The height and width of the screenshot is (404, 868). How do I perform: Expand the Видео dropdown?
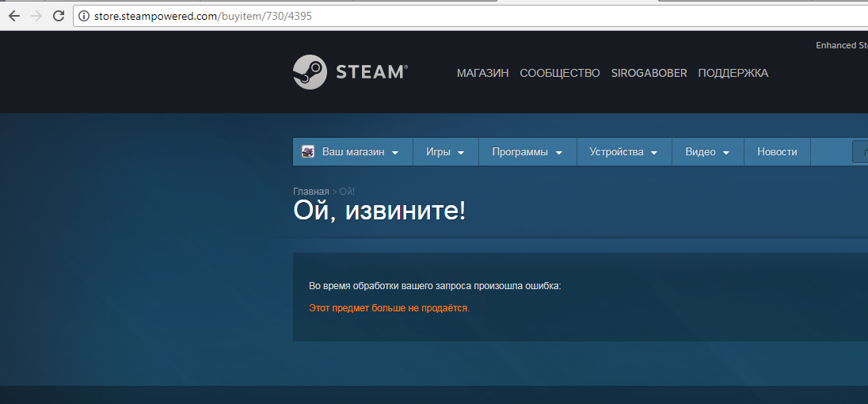tap(707, 151)
